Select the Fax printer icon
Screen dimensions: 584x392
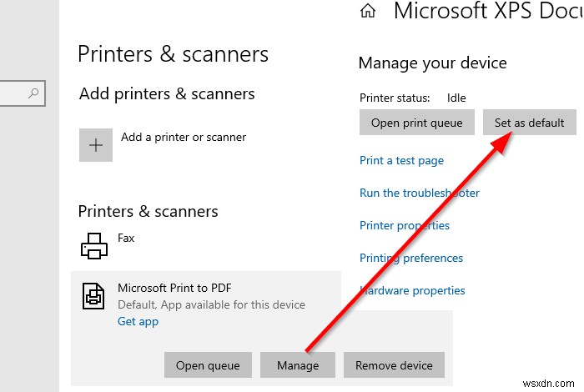[93, 245]
